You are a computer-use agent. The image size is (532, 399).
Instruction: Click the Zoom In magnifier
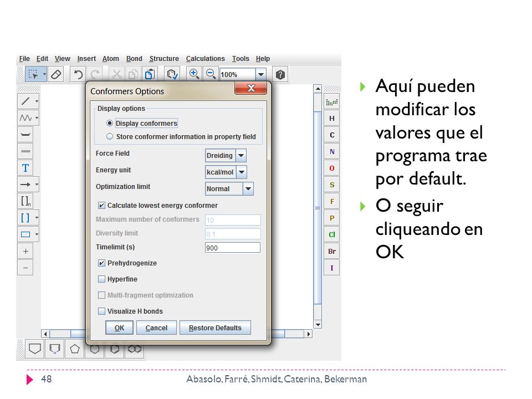point(194,74)
